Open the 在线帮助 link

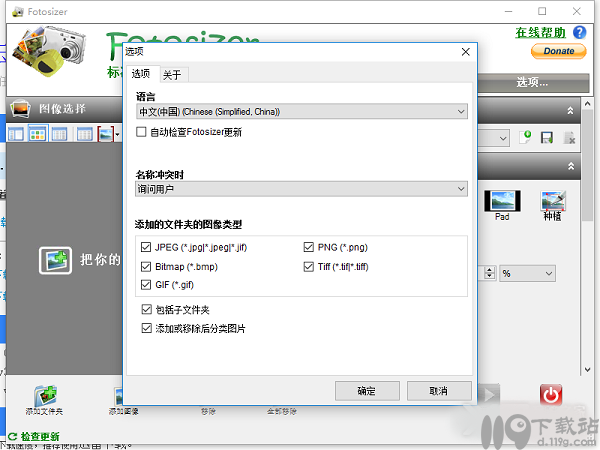(x=540, y=33)
